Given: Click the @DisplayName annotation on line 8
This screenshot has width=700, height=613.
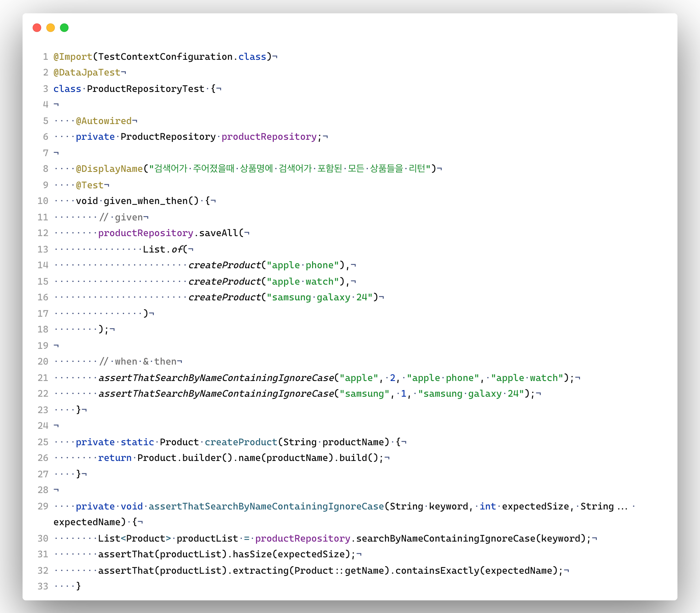Looking at the screenshot, I should click(x=109, y=169).
